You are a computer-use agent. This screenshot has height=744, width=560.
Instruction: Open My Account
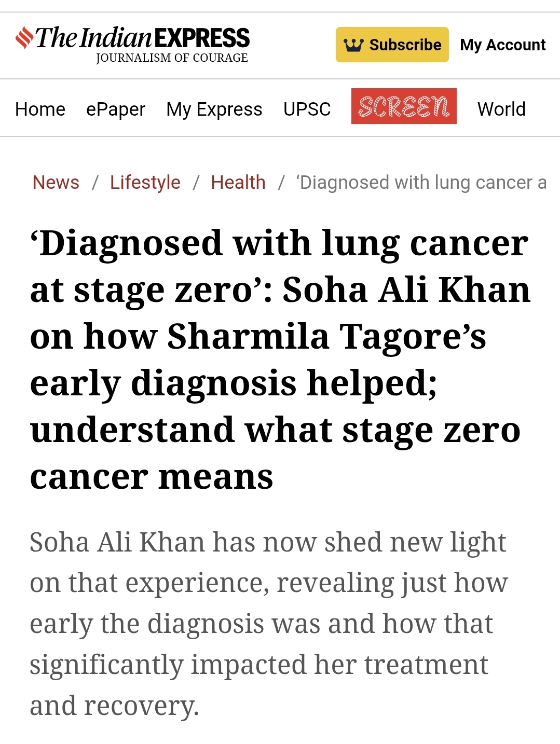[502, 45]
